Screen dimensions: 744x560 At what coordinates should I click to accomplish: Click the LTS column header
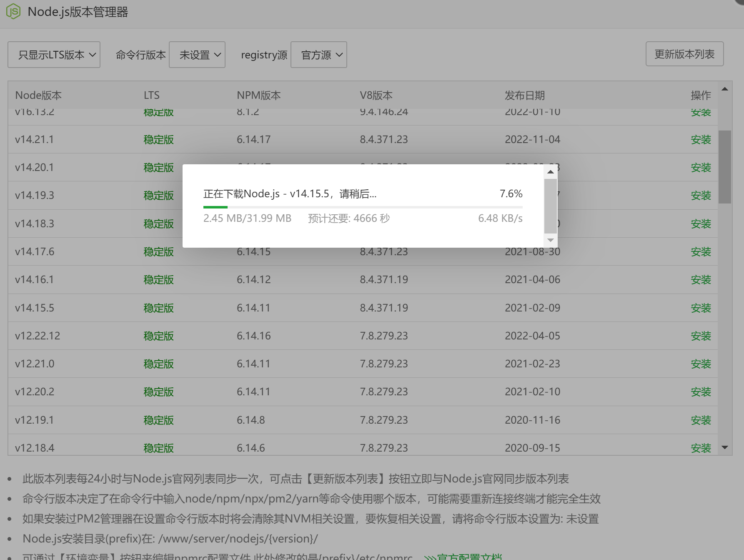pyautogui.click(x=152, y=95)
